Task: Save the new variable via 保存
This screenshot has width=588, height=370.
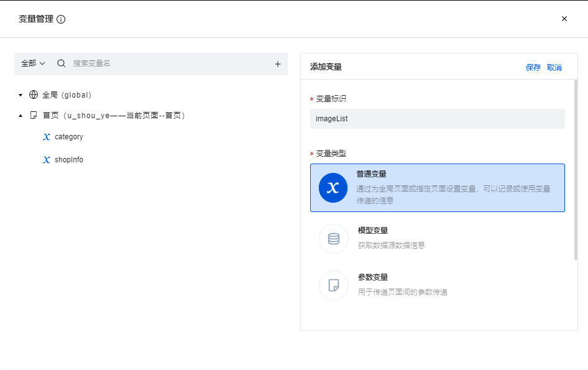Action: [533, 68]
